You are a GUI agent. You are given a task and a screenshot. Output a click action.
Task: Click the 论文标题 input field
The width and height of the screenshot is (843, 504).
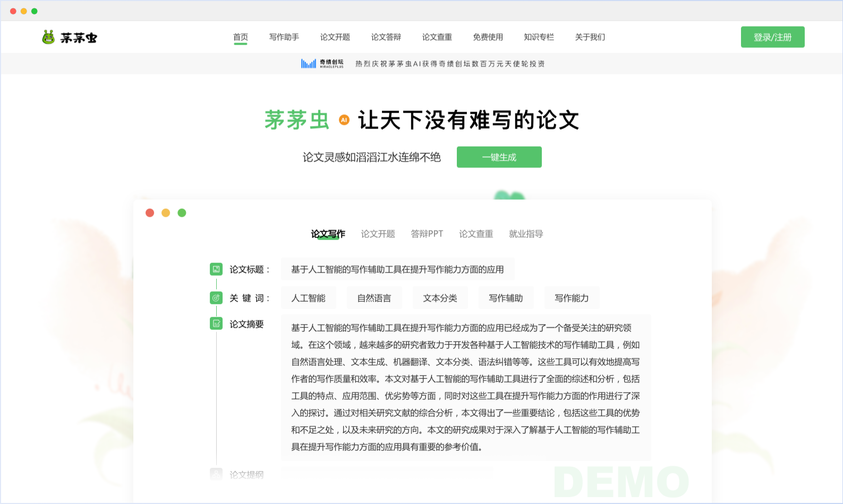coord(397,269)
